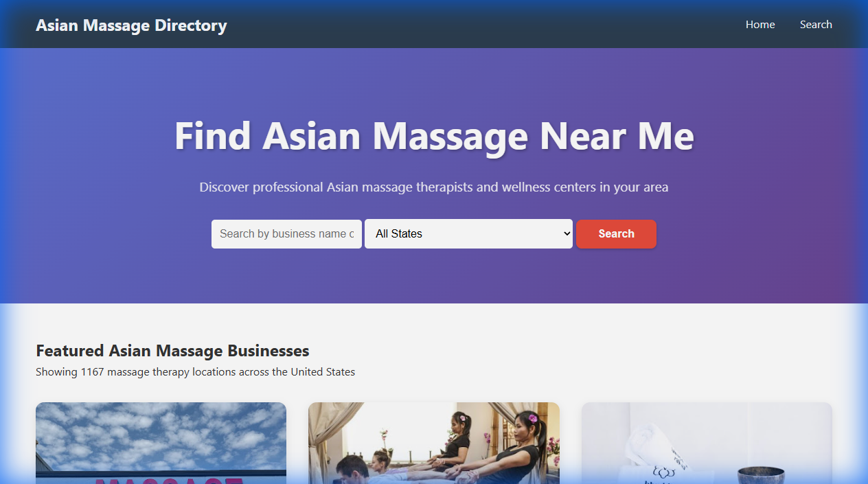The width and height of the screenshot is (868, 484).
Task: Click the rightmost featured listing card
Action: tap(706, 443)
